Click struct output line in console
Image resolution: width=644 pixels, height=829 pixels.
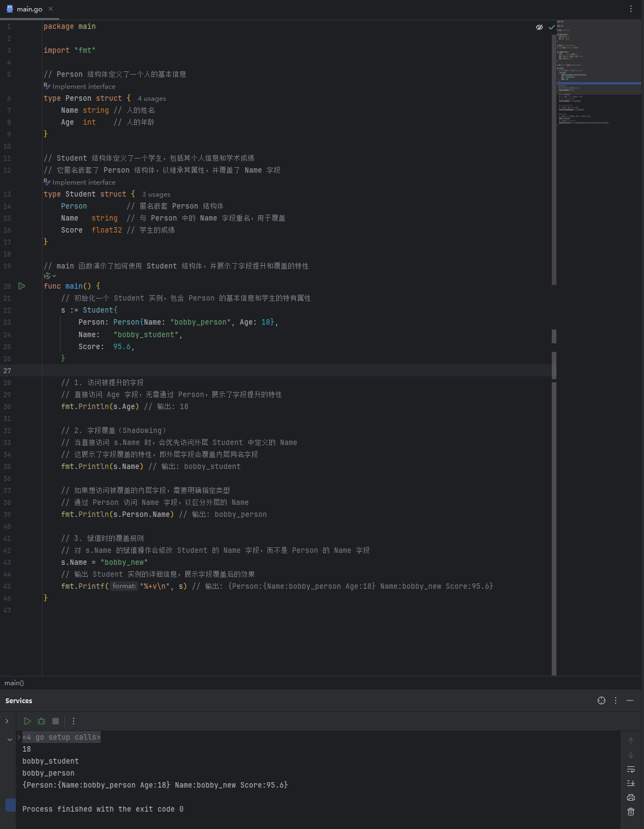155,785
